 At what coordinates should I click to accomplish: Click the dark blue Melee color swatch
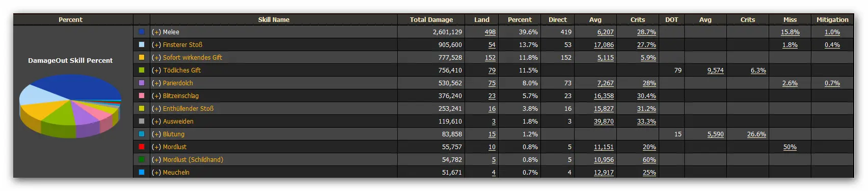point(142,32)
